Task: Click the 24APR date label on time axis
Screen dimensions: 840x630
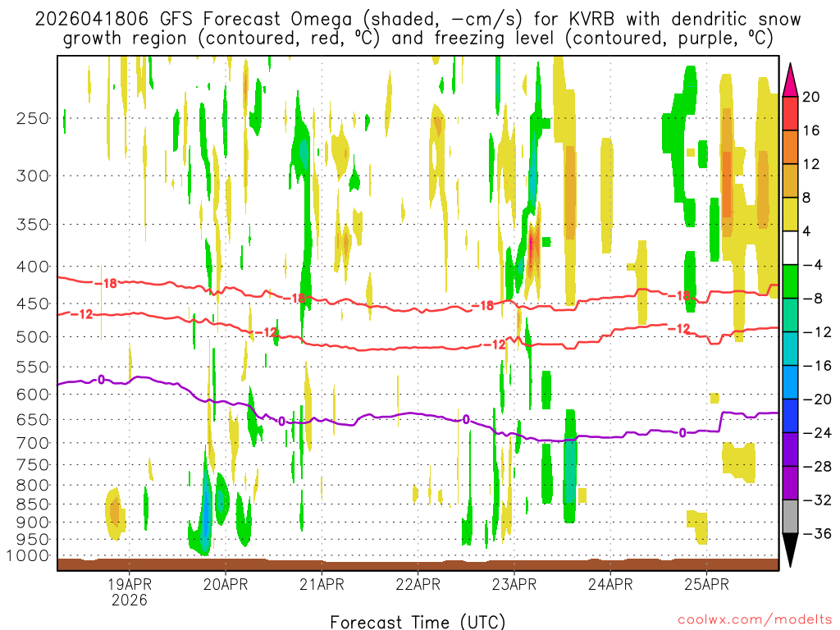Action: click(x=610, y=584)
